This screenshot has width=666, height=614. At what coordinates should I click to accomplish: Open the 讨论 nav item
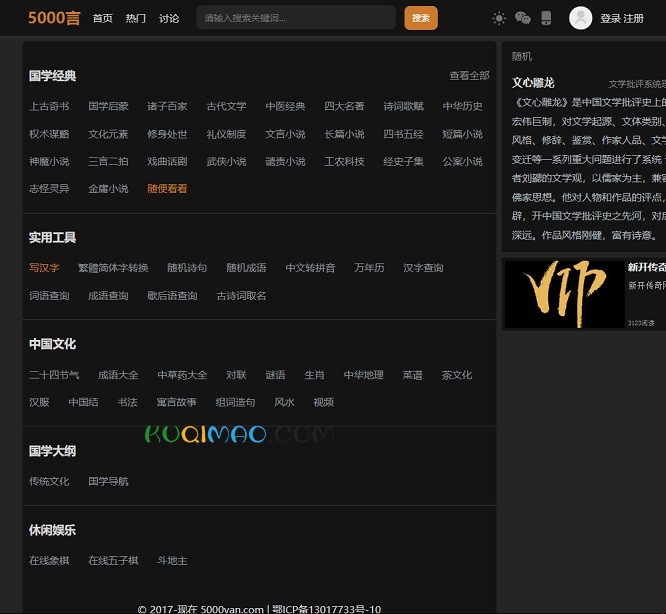click(169, 19)
